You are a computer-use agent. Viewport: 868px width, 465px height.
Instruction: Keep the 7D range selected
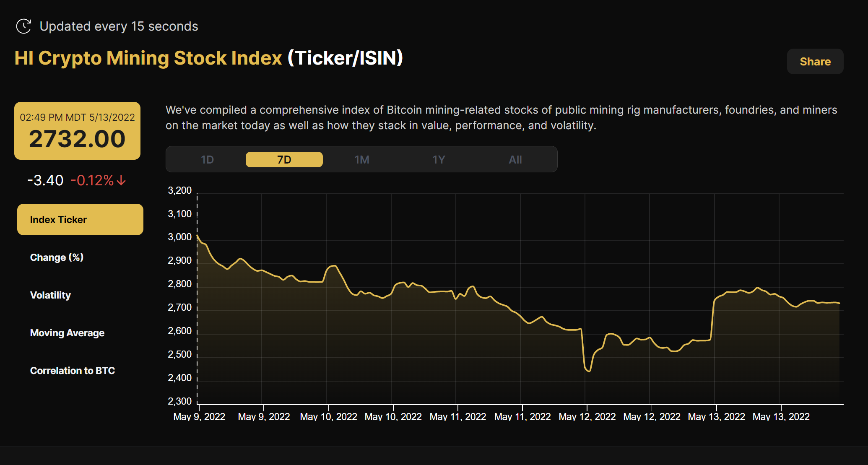[284, 159]
